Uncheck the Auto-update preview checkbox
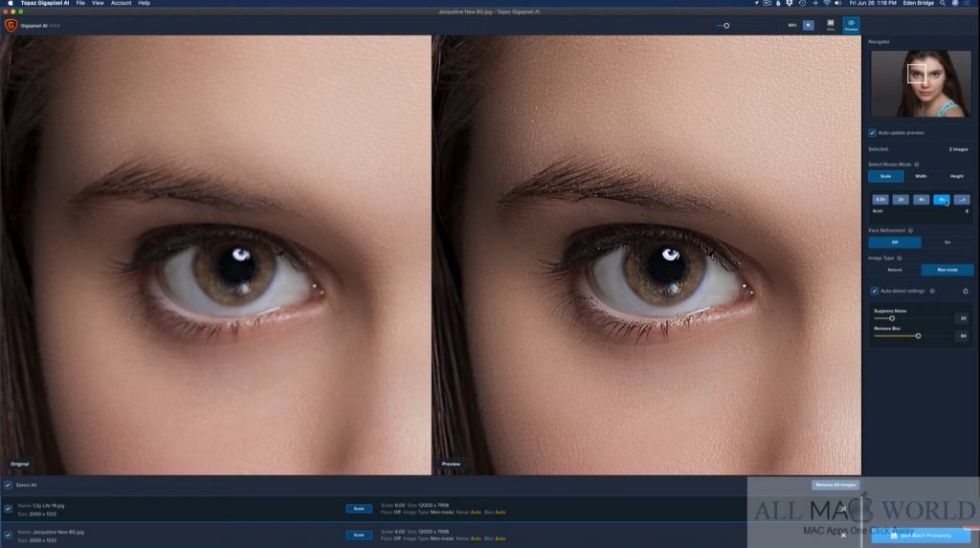 tap(872, 132)
